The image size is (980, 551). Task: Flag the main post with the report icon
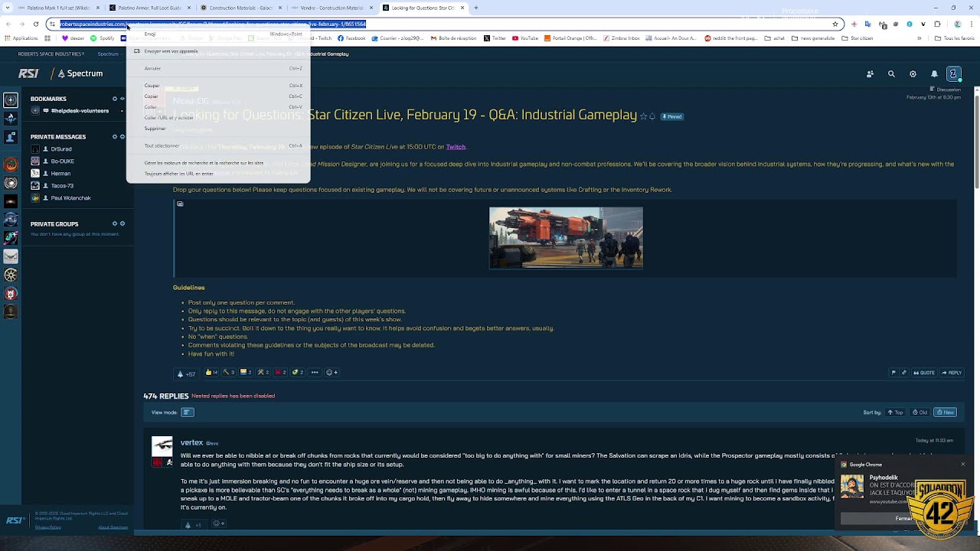(893, 373)
